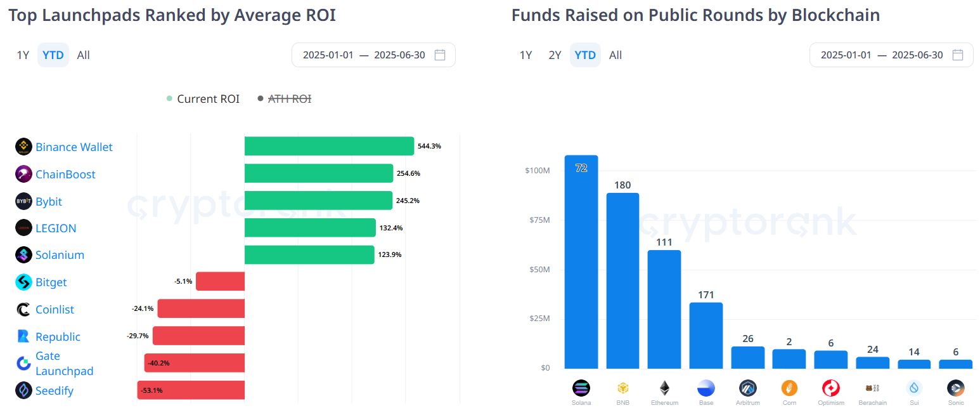Select All range for launchpads ROI chart

tap(84, 55)
